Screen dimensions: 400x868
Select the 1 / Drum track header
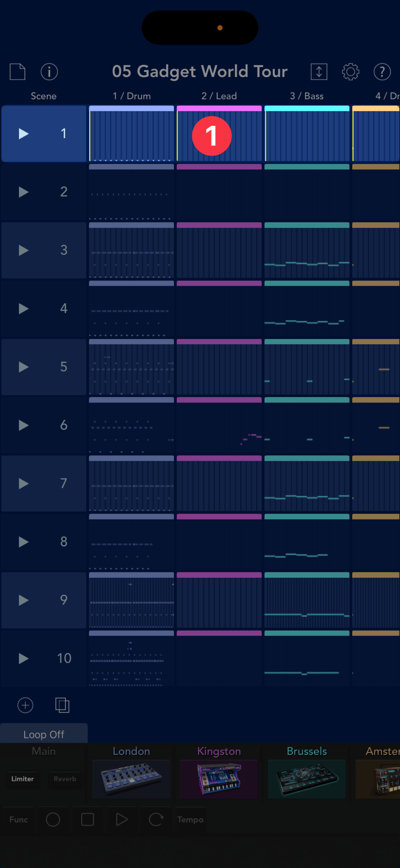pyautogui.click(x=131, y=96)
